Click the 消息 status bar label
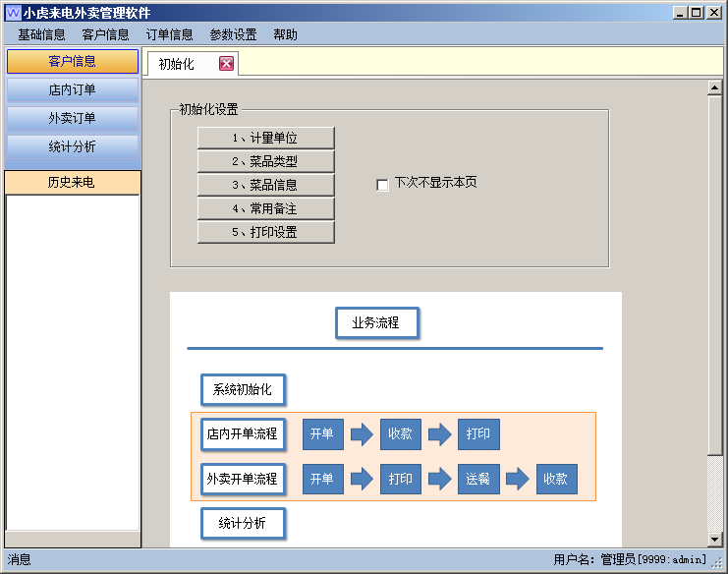This screenshot has width=728, height=574. tap(19, 559)
